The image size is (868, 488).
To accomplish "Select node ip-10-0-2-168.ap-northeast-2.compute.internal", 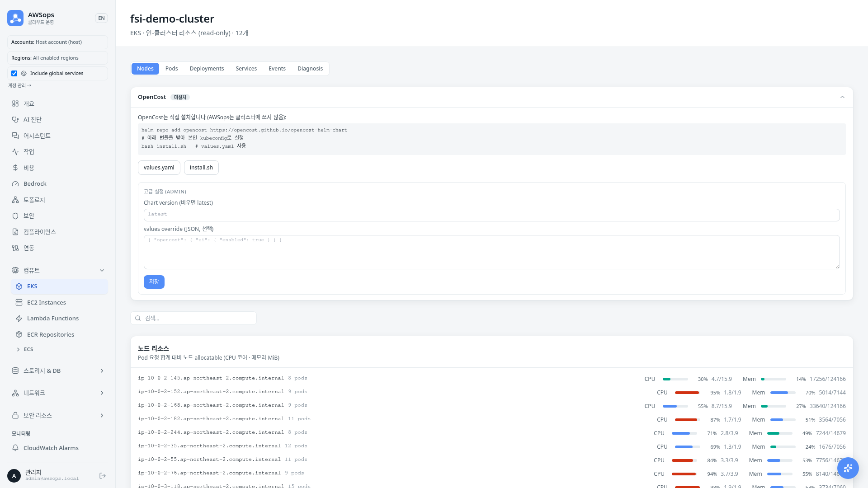I will (x=211, y=405).
